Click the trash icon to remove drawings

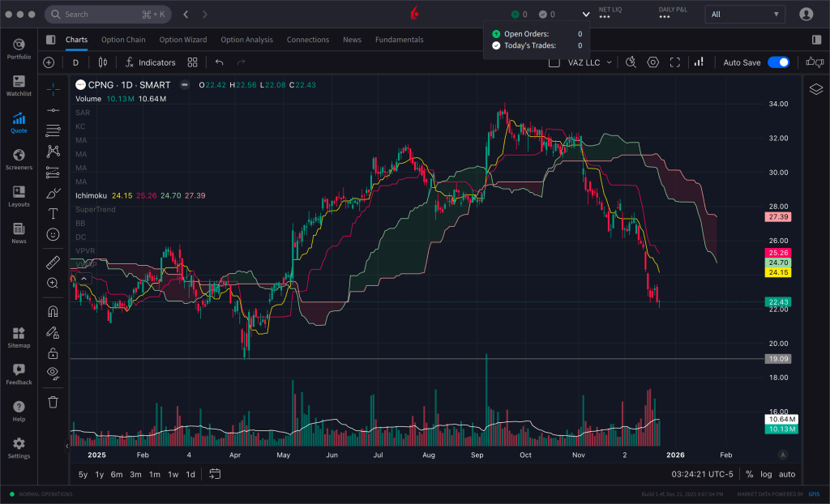pyautogui.click(x=53, y=401)
